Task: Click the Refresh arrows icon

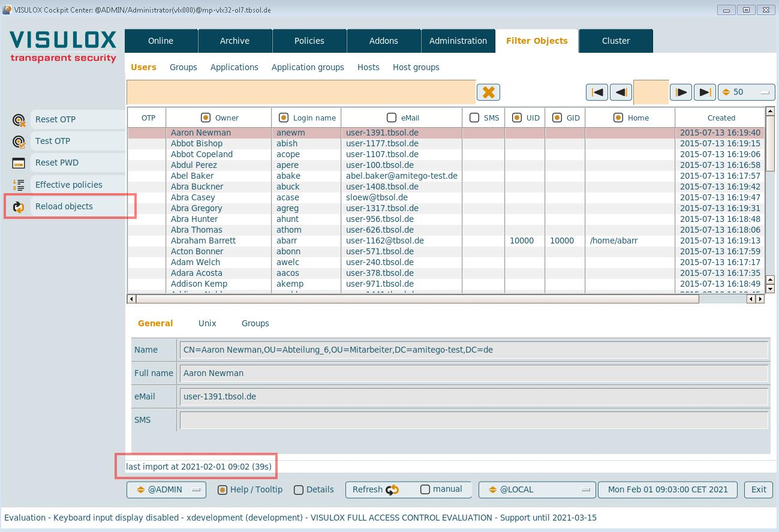Action: tap(392, 490)
